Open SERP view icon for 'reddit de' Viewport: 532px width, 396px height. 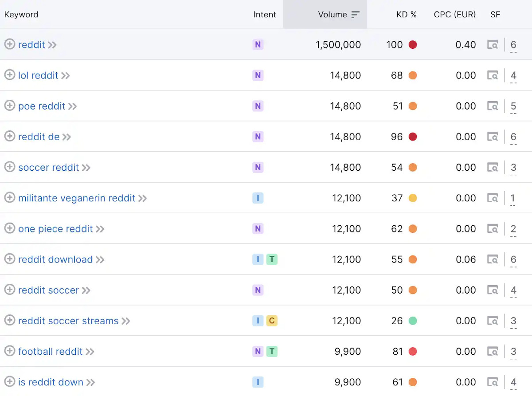493,136
